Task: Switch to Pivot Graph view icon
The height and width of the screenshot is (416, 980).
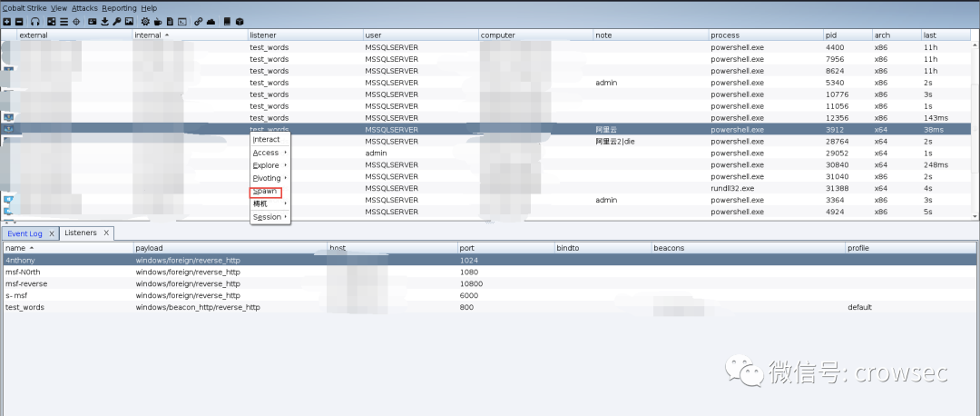Action: point(51,21)
